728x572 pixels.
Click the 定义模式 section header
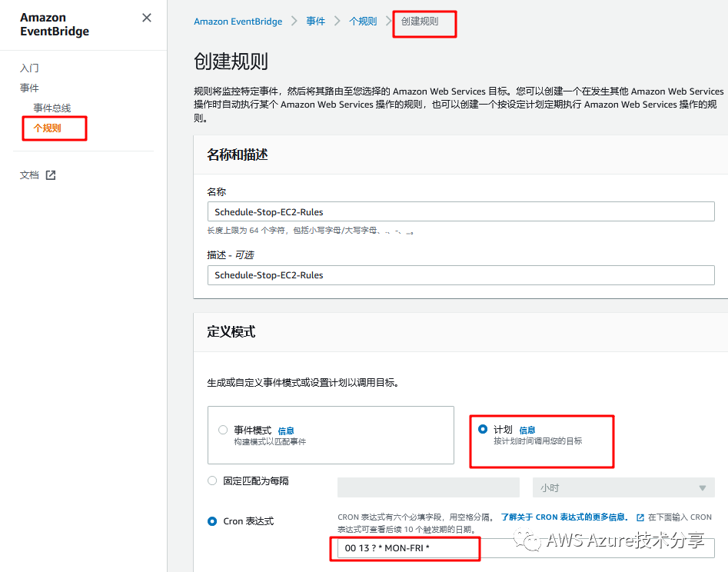tap(231, 332)
